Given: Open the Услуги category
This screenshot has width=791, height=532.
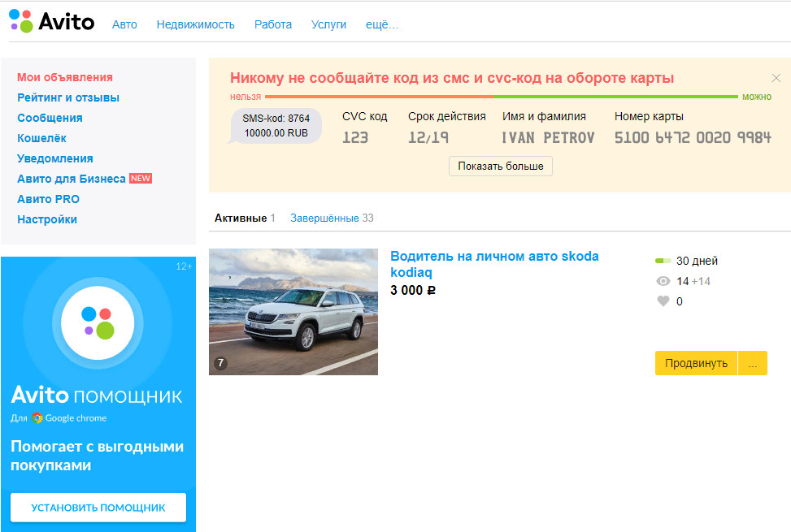Looking at the screenshot, I should 328,24.
